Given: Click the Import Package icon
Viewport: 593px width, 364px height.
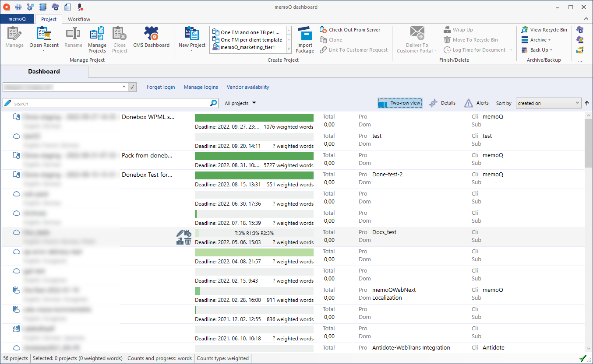Looking at the screenshot, I should [304, 35].
